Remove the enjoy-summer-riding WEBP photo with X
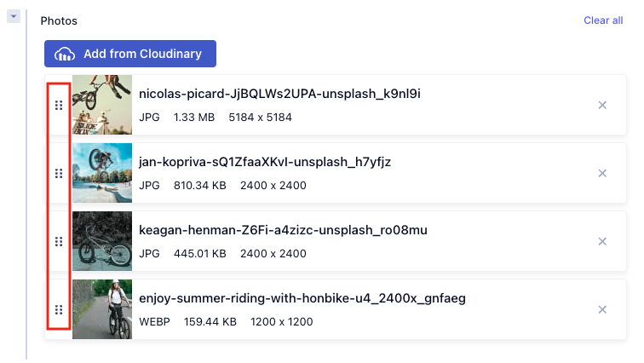This screenshot has height=363, width=644. pyautogui.click(x=602, y=309)
